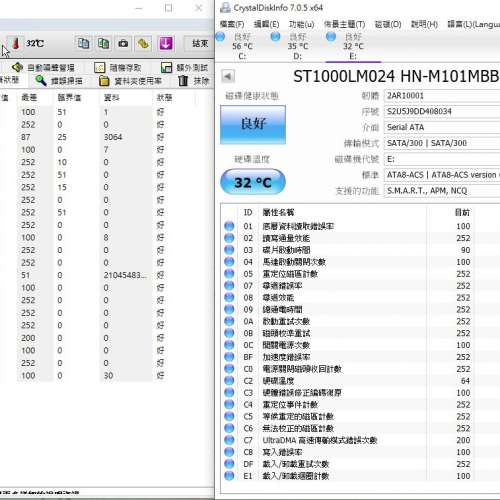Click the camera screenshot icon
The image size is (500, 500).
pyautogui.click(x=123, y=43)
